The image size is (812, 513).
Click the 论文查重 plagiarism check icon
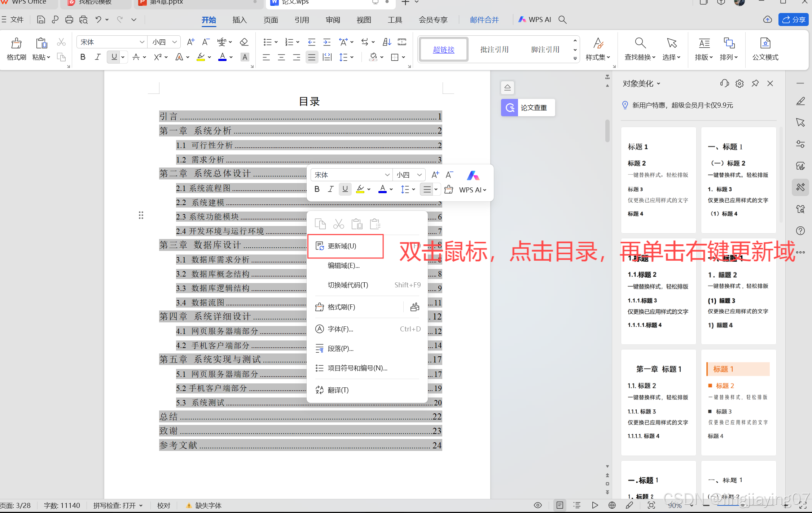click(x=509, y=108)
